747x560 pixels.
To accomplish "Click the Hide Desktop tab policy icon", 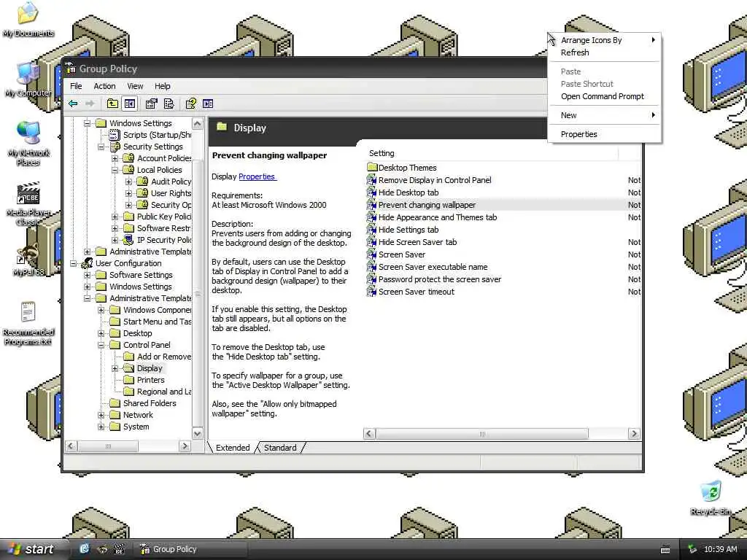I will click(371, 192).
